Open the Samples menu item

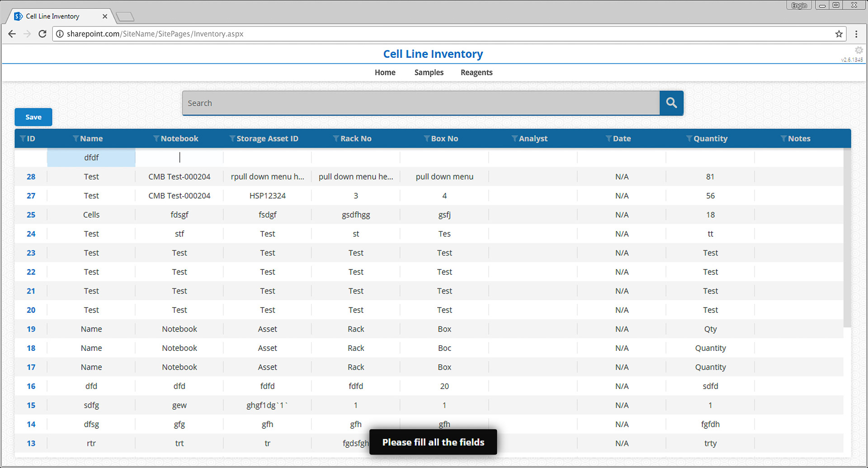tap(429, 72)
